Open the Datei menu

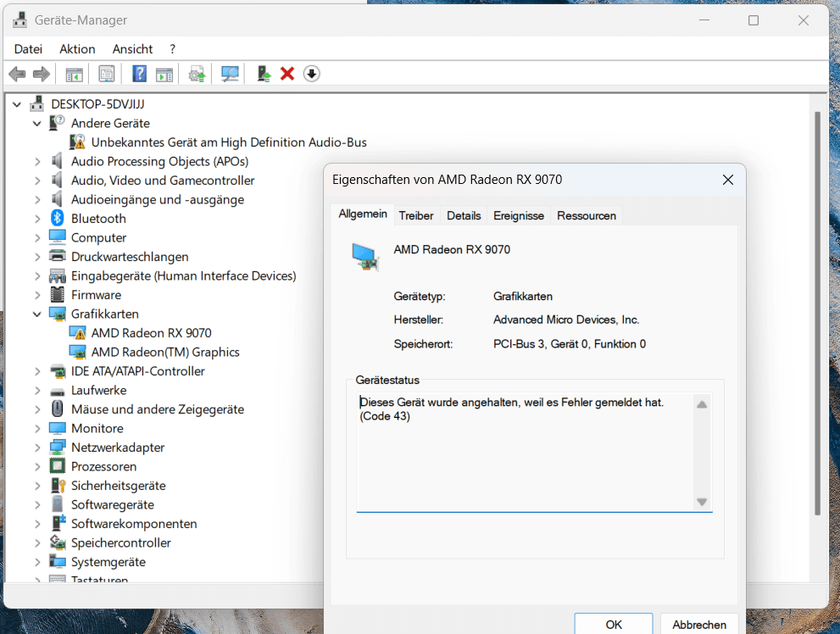tap(28, 49)
